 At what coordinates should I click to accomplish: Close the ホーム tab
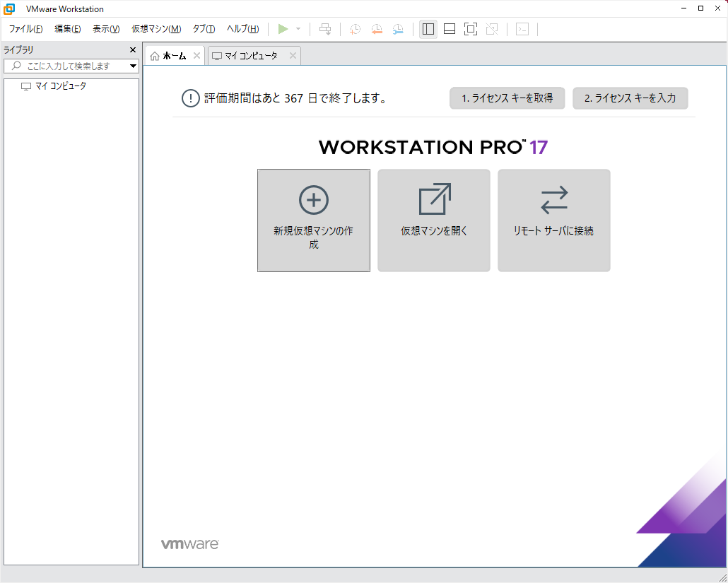click(197, 56)
